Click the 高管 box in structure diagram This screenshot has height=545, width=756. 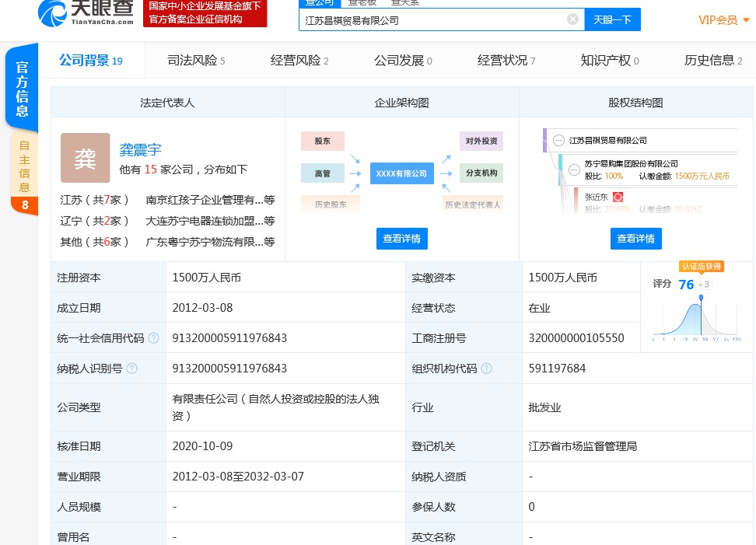pyautogui.click(x=323, y=173)
